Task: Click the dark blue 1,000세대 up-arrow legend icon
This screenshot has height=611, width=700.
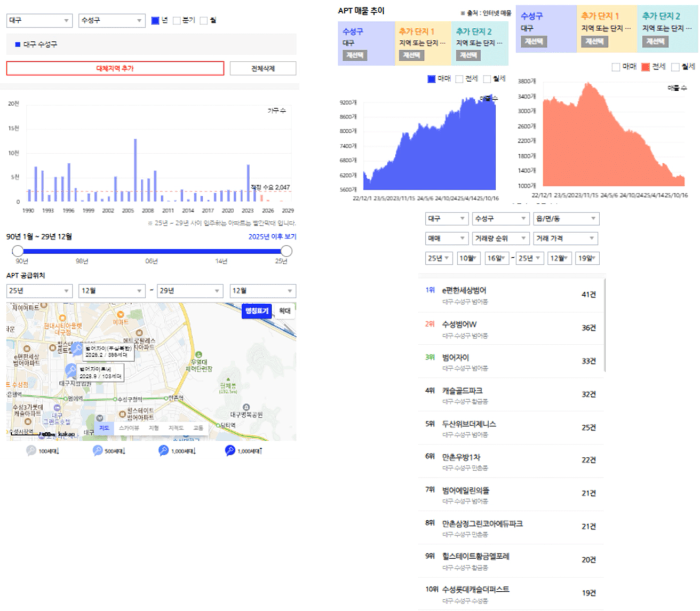Action: [x=230, y=450]
